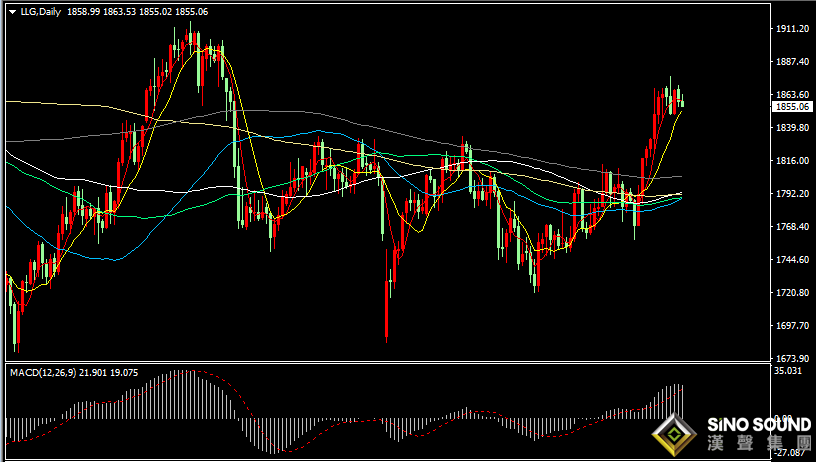Click the 1720.80 price axis label

coord(793,293)
